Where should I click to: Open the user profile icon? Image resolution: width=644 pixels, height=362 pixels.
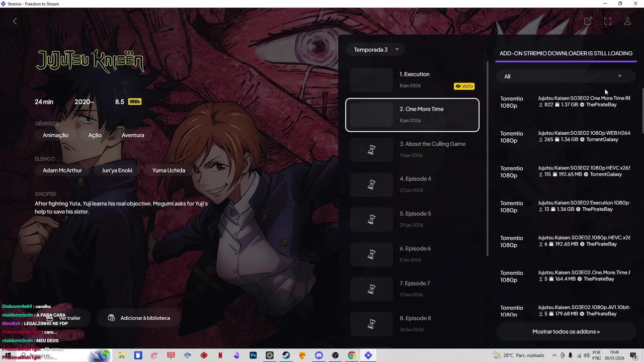point(627,21)
